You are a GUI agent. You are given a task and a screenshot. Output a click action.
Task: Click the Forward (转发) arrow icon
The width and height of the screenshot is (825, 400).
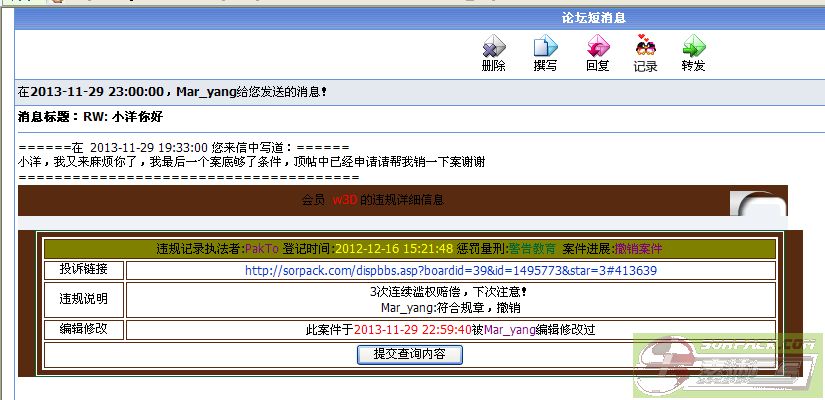(x=693, y=46)
